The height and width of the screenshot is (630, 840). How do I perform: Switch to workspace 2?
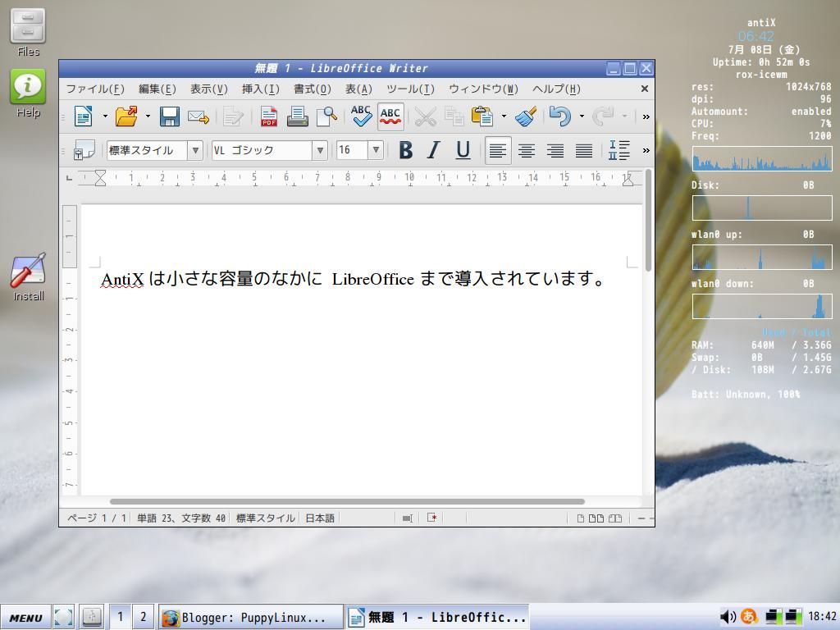[143, 617]
